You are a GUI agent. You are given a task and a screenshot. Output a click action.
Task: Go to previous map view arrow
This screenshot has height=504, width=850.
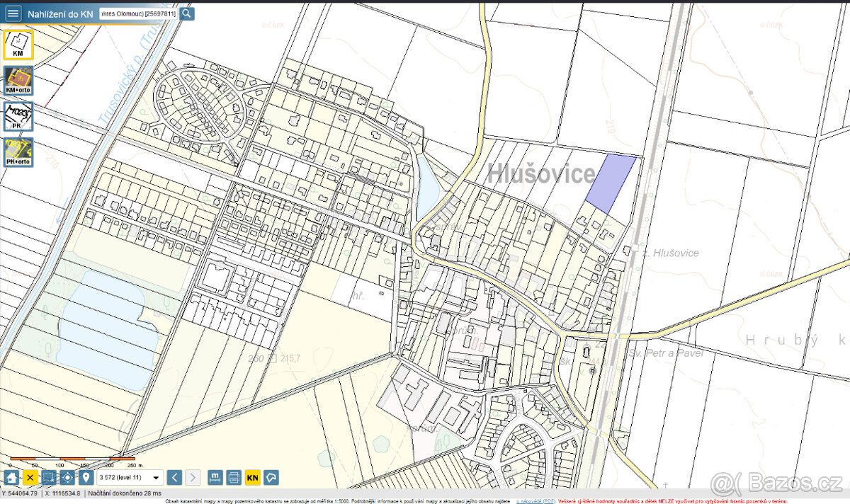174,477
